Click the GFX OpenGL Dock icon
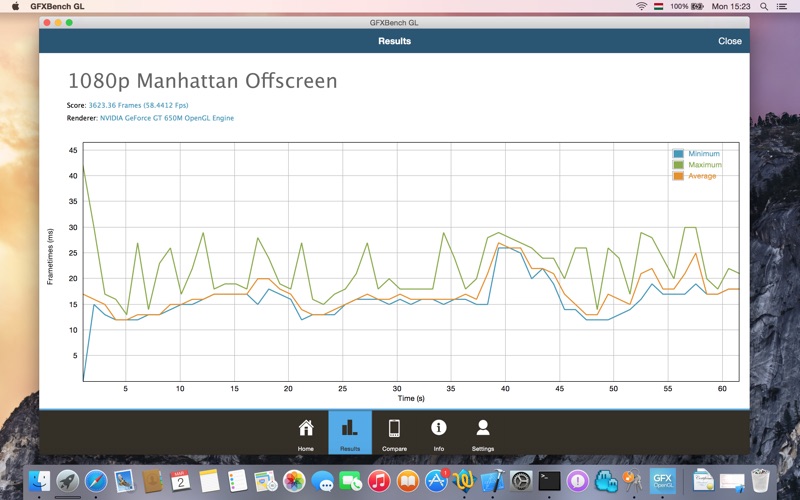The image size is (800, 500). coord(662,481)
